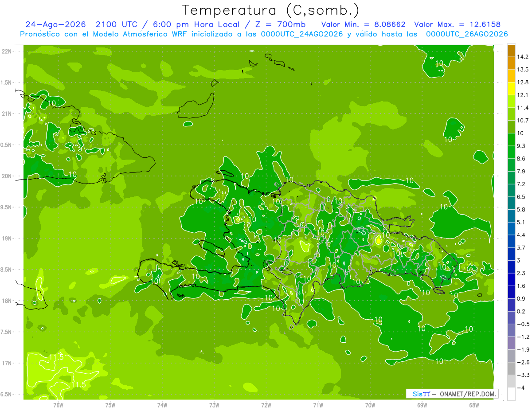Click the title 'Temperatura (C,somb.)'

(x=271, y=10)
